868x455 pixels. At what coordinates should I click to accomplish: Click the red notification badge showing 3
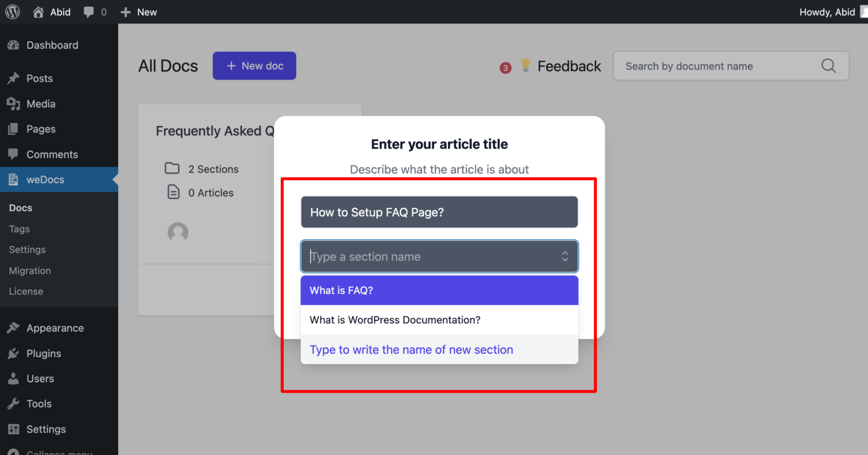click(505, 67)
